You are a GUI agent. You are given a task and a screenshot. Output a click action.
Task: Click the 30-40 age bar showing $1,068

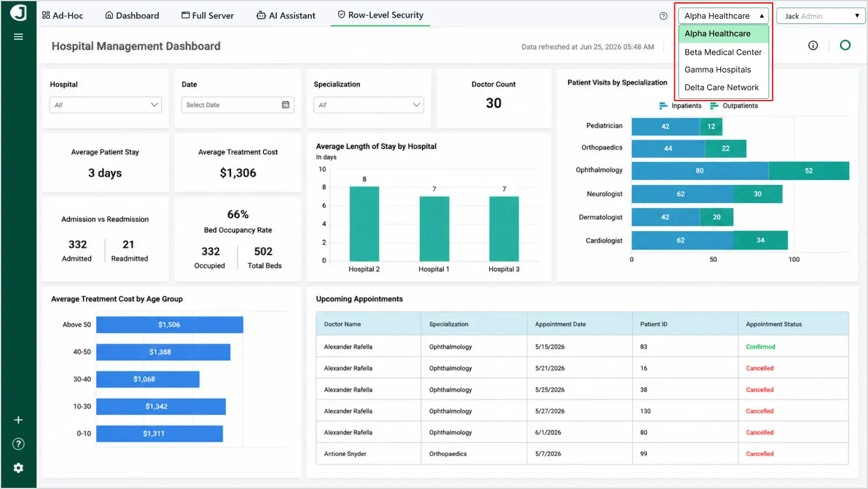pyautogui.click(x=148, y=379)
